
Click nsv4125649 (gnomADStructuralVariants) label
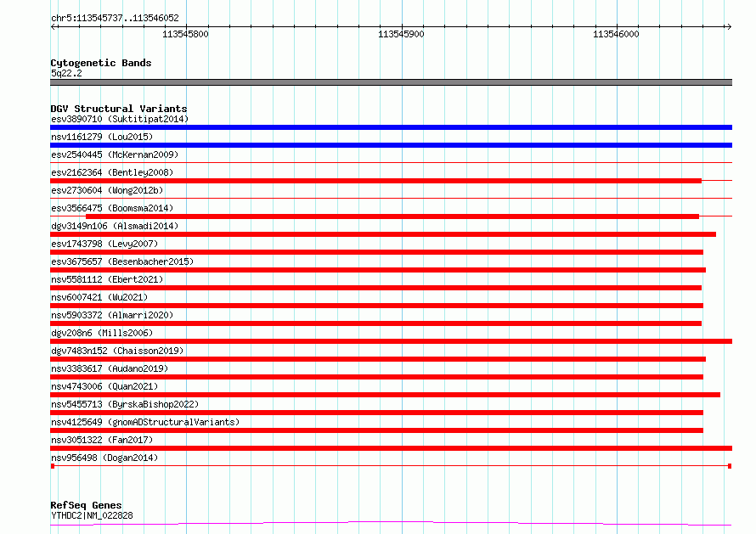(145, 422)
